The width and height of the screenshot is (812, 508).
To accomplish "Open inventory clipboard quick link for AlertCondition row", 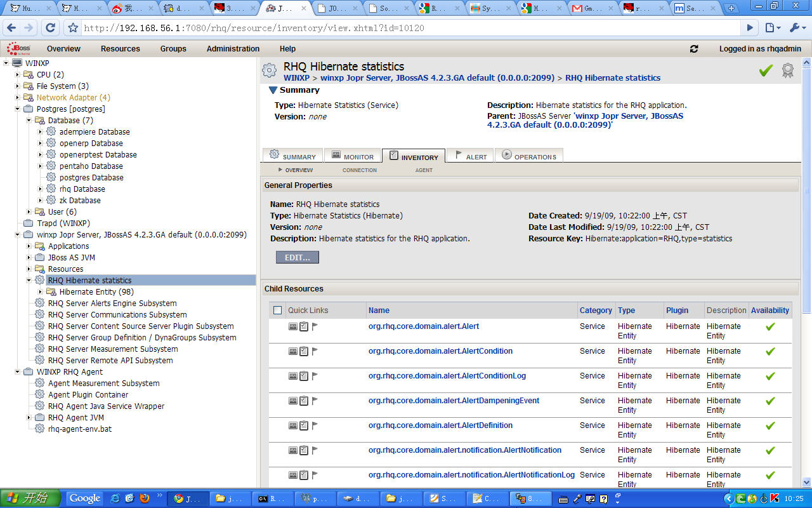I will [304, 351].
